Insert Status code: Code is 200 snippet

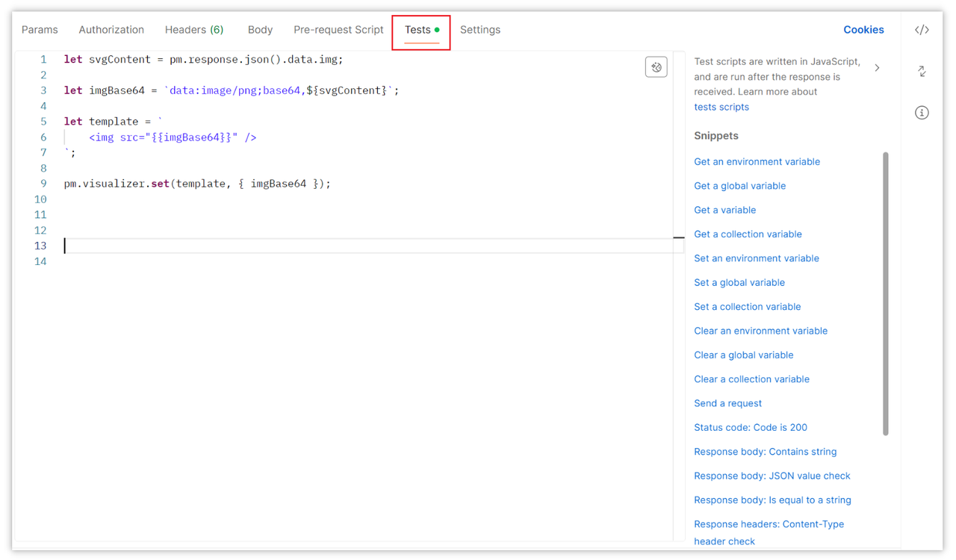[x=751, y=427]
